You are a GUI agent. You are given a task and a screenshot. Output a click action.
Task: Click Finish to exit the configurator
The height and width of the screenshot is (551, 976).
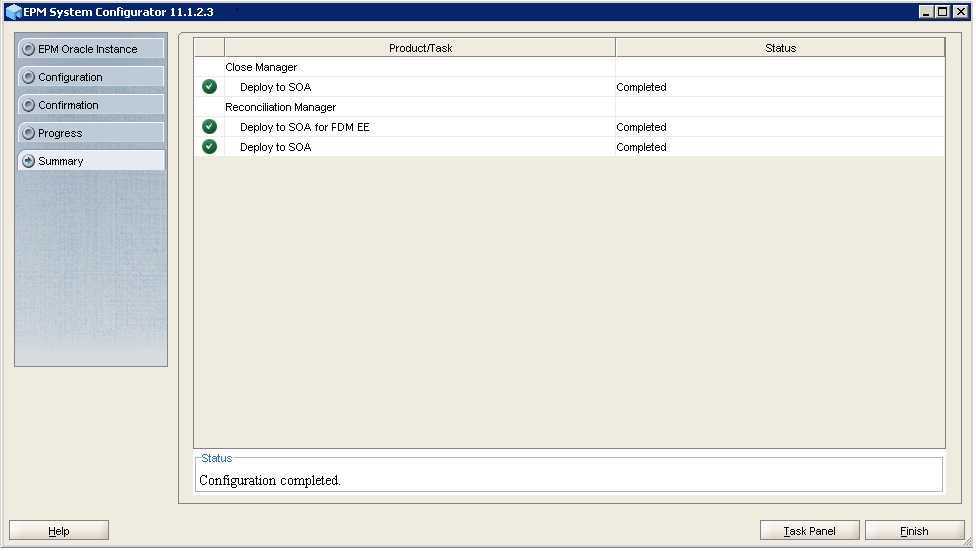pyautogui.click(x=914, y=530)
